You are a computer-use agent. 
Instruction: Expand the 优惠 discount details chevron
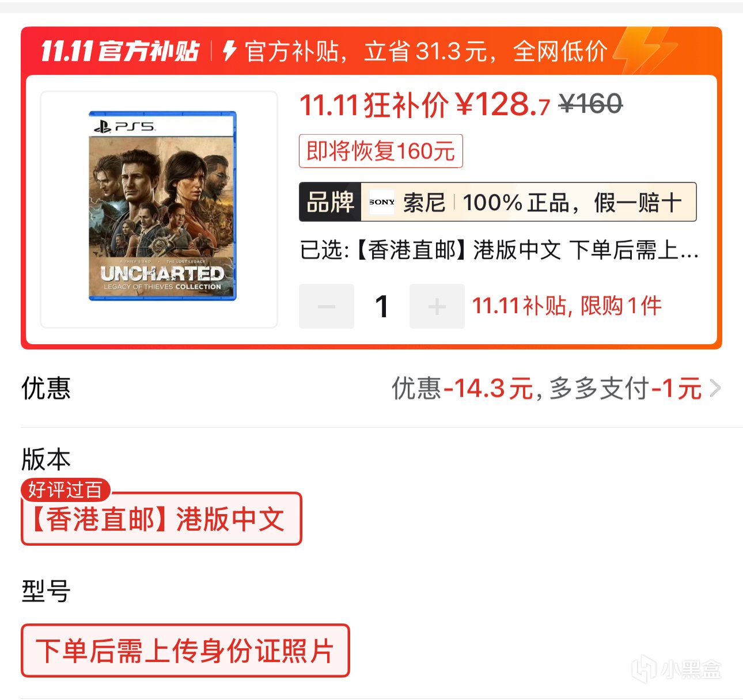pos(715,389)
